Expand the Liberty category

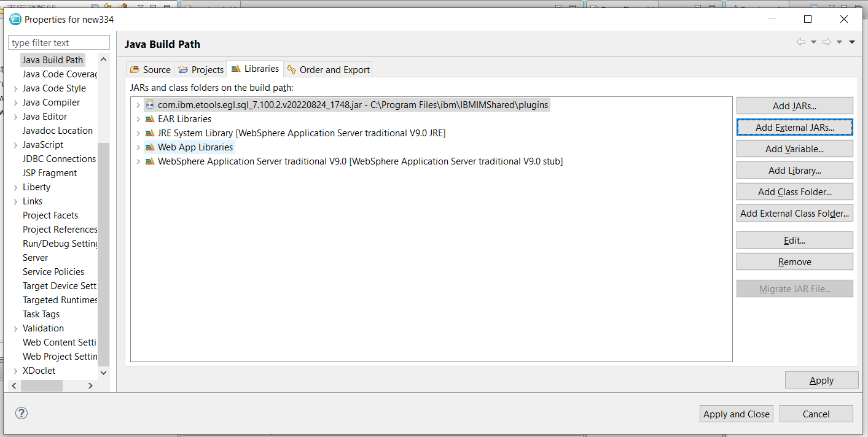[x=15, y=187]
